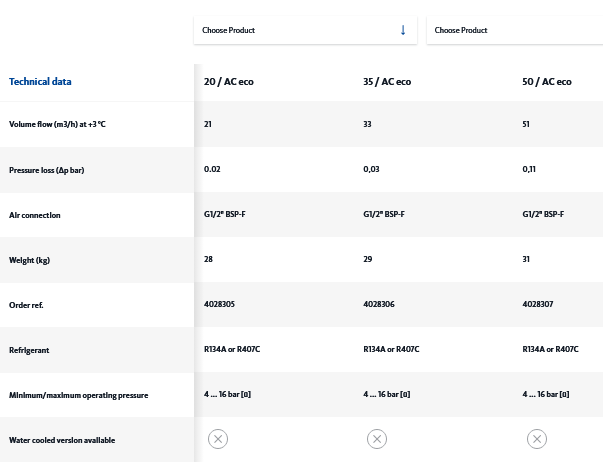The width and height of the screenshot is (603, 464).
Task: Click water cooled X icon for 50 / AC eco
Action: [537, 439]
